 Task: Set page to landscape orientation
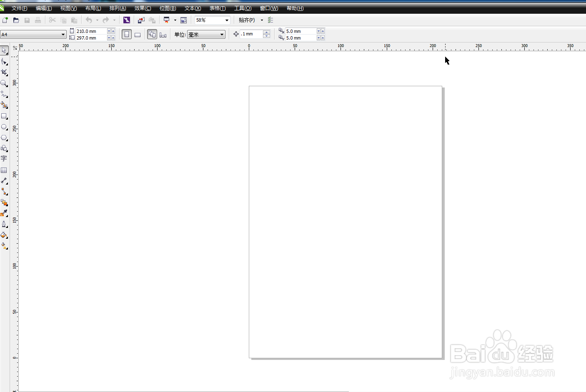click(x=138, y=35)
